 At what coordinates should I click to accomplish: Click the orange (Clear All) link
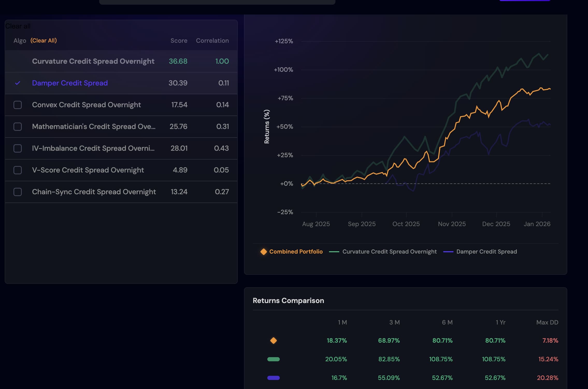(x=44, y=41)
